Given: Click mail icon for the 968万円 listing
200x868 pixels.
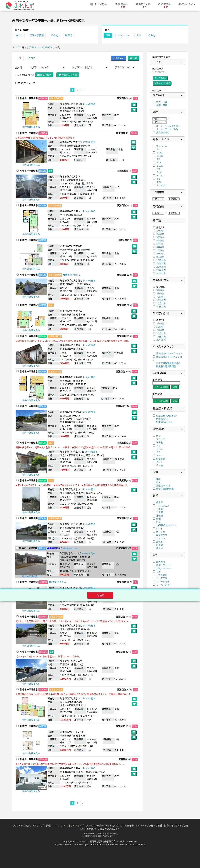Looking at the screenshot, I should click(x=134, y=626).
